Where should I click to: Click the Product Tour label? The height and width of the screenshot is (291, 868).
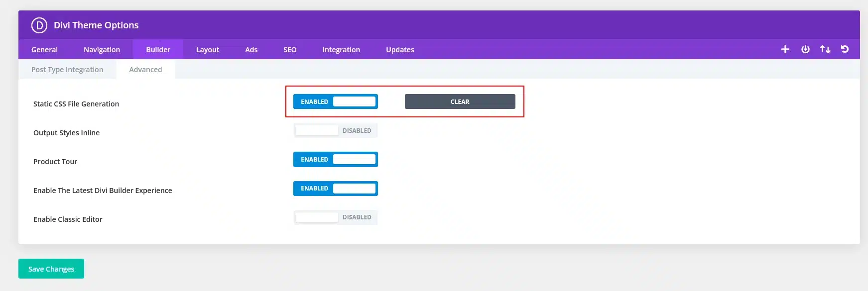[55, 162]
